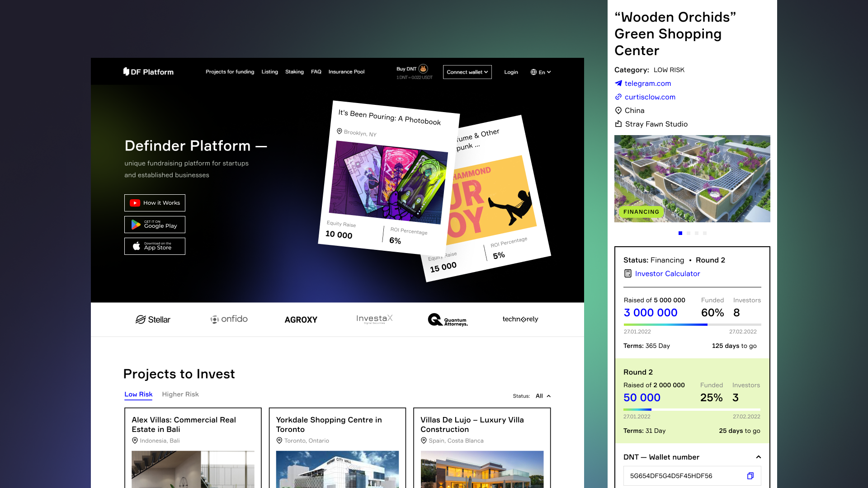This screenshot has height=488, width=868.
Task: Click the DF Platform logo icon
Action: point(127,71)
